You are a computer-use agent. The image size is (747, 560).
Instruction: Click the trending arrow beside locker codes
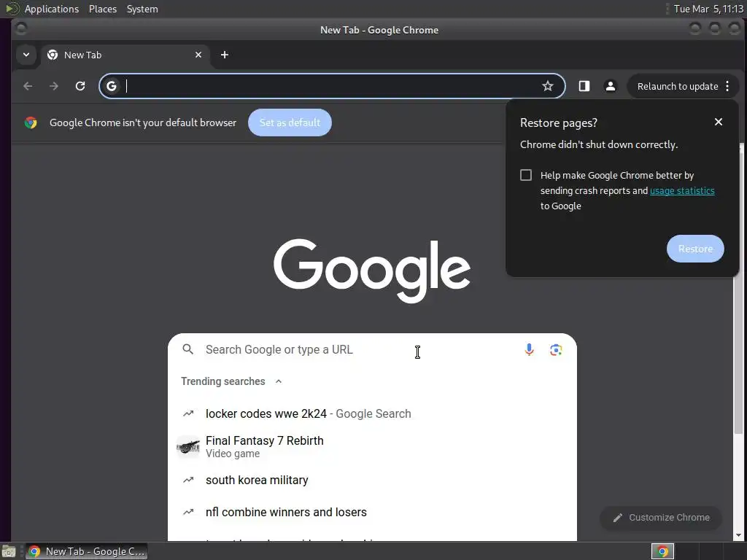pyautogui.click(x=188, y=414)
